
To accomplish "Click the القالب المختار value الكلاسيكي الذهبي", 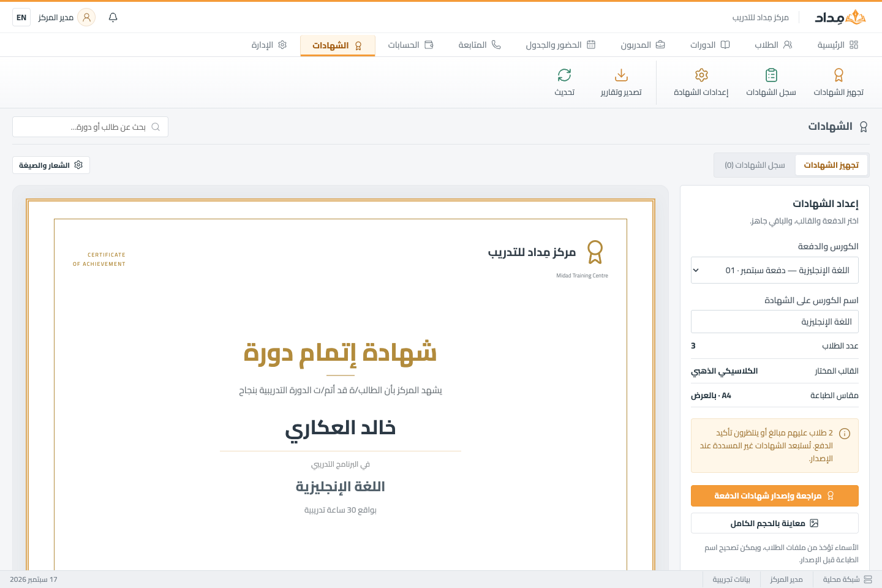I will 725,371.
